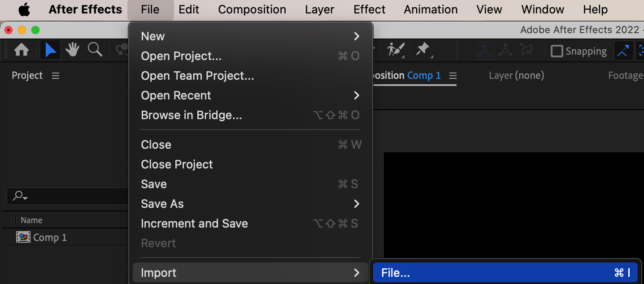Click the Home icon in the toolbar

(22, 50)
